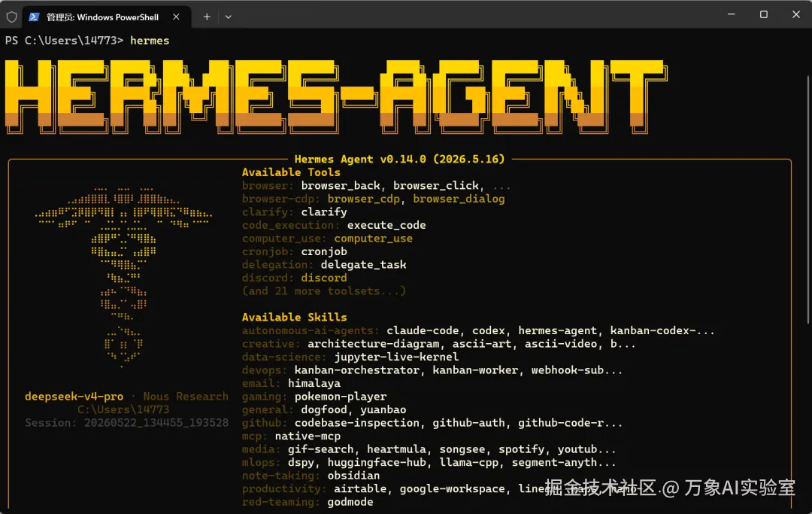Click 'codebase-inspection' skill name

click(357, 423)
